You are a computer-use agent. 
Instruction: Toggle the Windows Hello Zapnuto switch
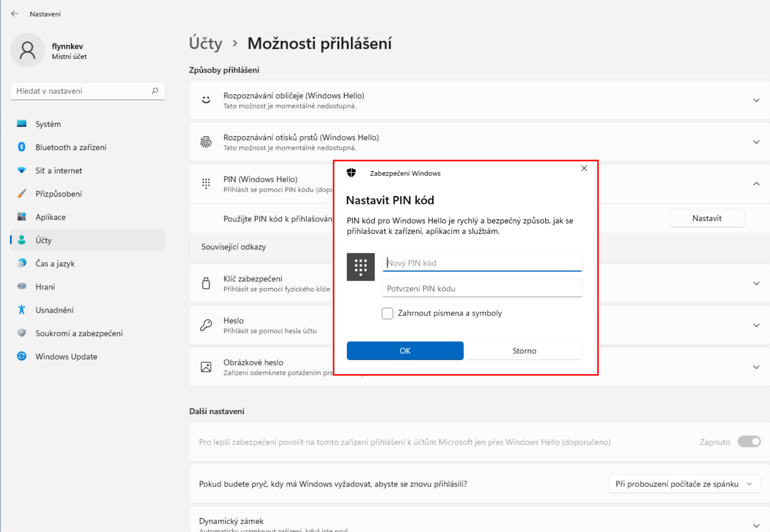click(749, 442)
